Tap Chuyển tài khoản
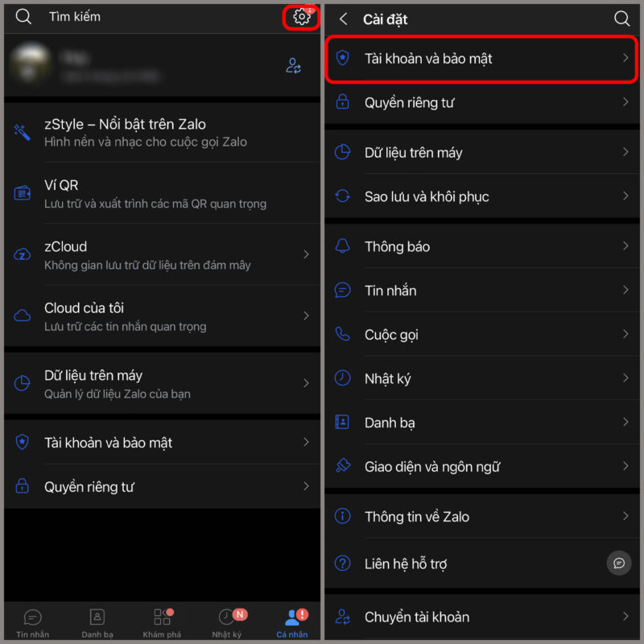The image size is (644, 644). coord(481,617)
